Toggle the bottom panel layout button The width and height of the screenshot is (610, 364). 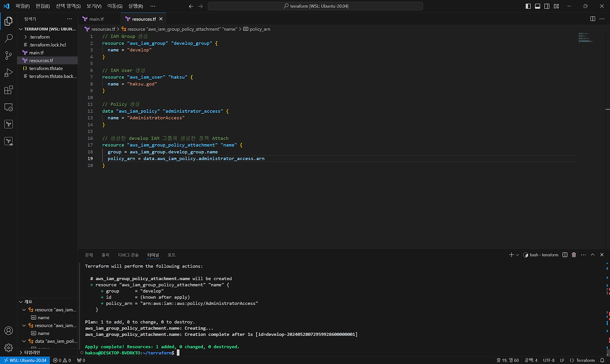[538, 6]
